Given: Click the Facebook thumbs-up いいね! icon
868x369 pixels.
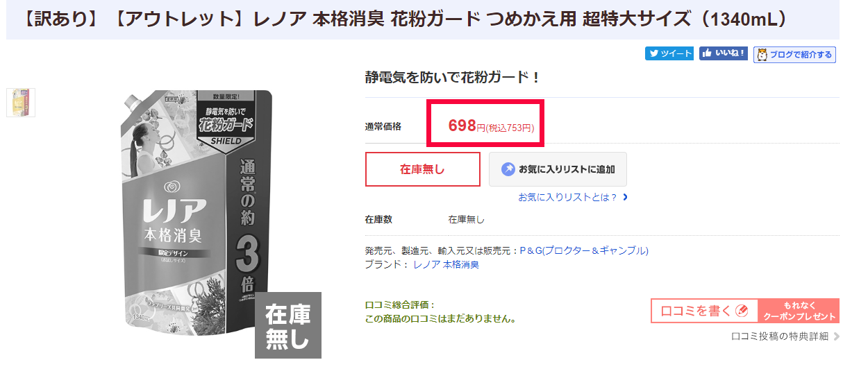Looking at the screenshot, I should (x=707, y=53).
